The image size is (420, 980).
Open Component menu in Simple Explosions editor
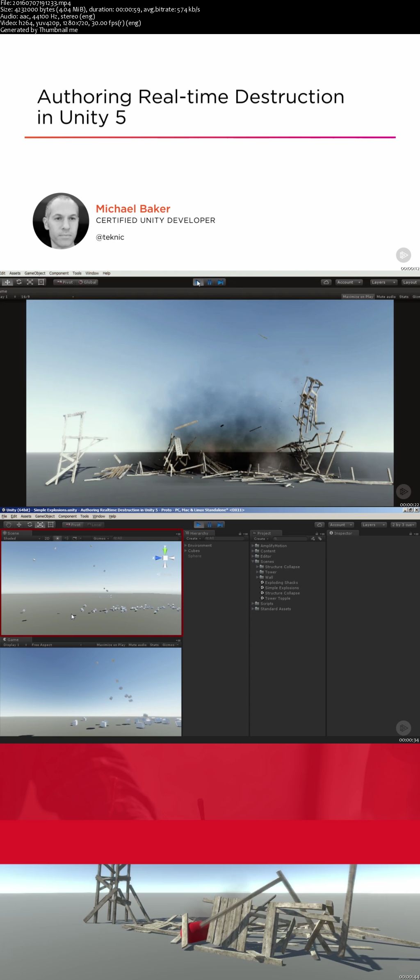point(67,516)
